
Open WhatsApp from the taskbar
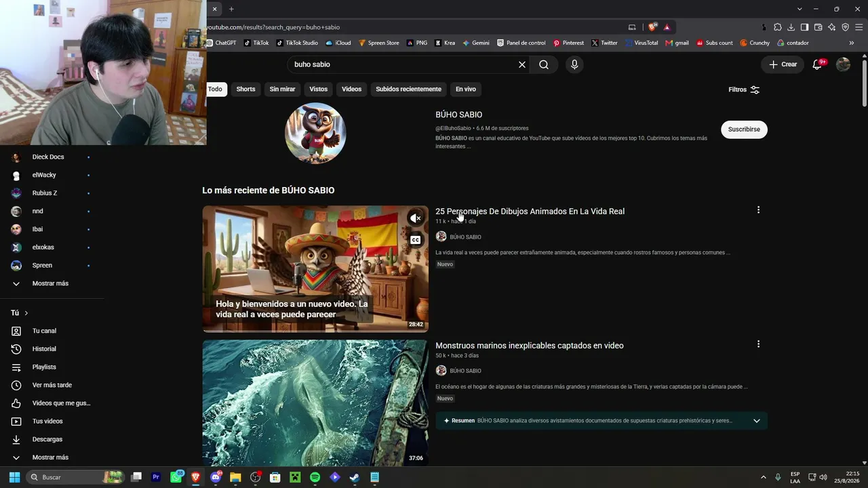[x=176, y=477]
